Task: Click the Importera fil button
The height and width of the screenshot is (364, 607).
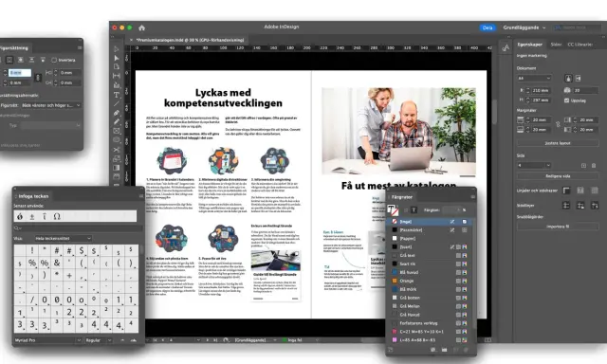Action: (558, 227)
